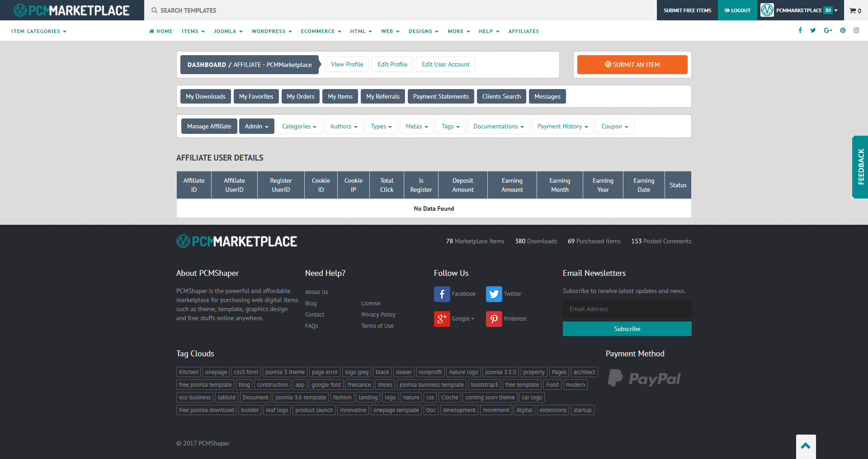Viewport: 868px width, 459px height.
Task: Open the Affiliates nav item
Action: (x=524, y=31)
